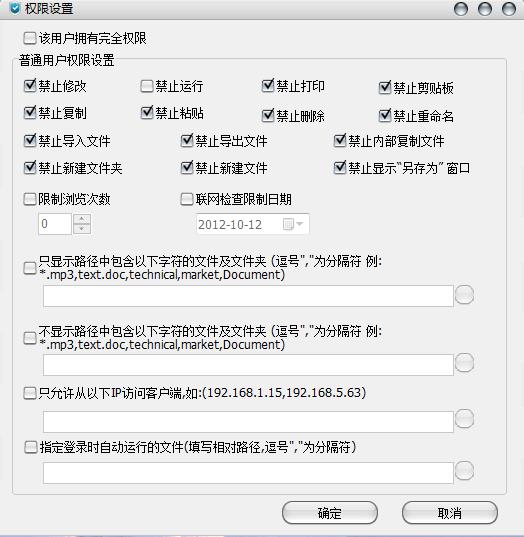Click the 取消 button
The height and width of the screenshot is (537, 524).
[x=450, y=513]
